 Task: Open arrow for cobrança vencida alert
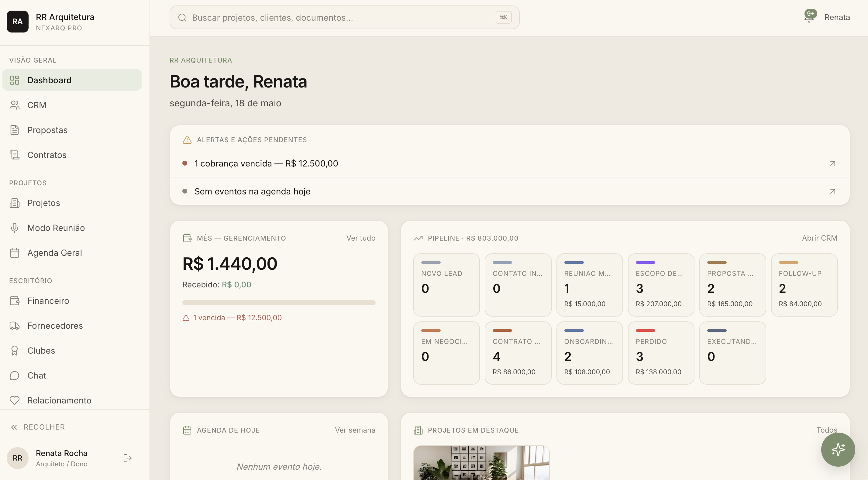tap(833, 163)
